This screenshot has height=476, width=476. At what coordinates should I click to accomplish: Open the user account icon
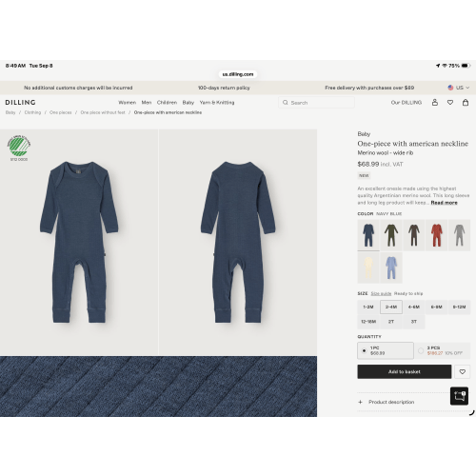click(435, 102)
